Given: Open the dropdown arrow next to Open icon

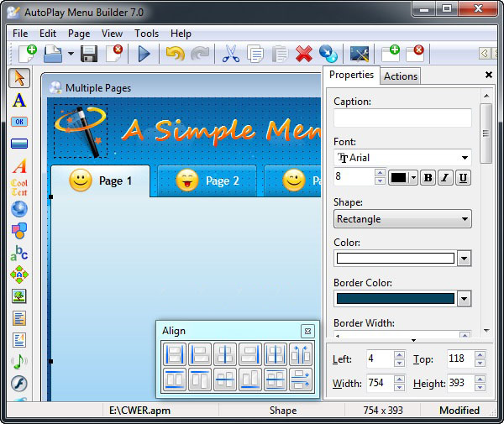Looking at the screenshot, I should 71,54.
